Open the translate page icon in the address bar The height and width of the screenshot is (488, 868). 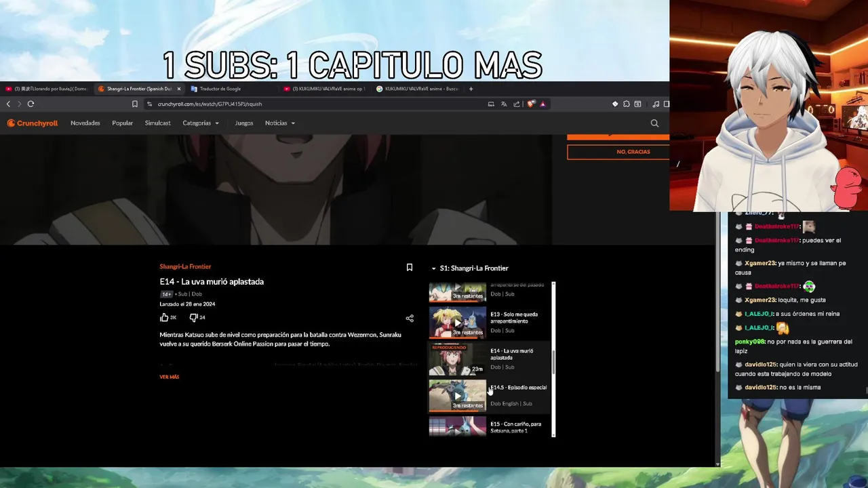point(504,104)
